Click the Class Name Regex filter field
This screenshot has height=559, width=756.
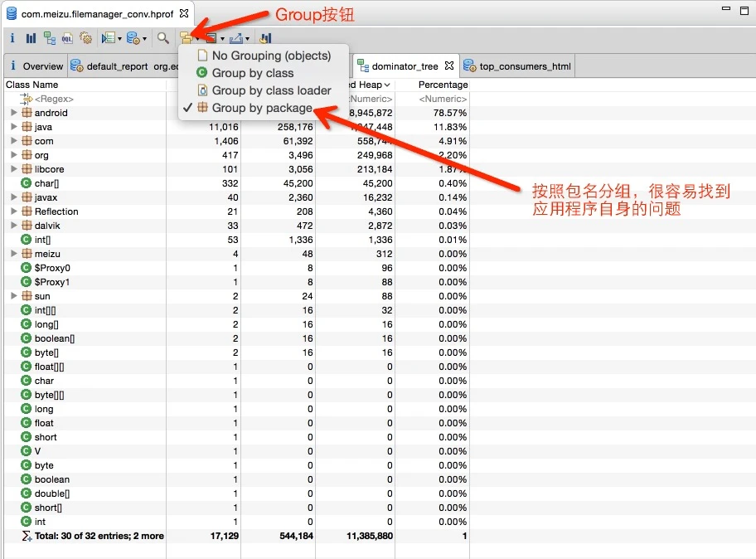coord(54,99)
